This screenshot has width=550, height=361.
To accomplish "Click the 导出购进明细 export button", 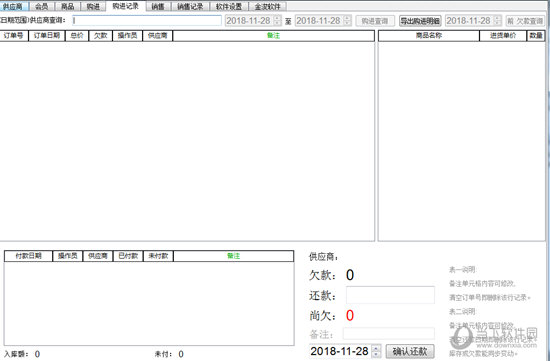I will coord(420,21).
